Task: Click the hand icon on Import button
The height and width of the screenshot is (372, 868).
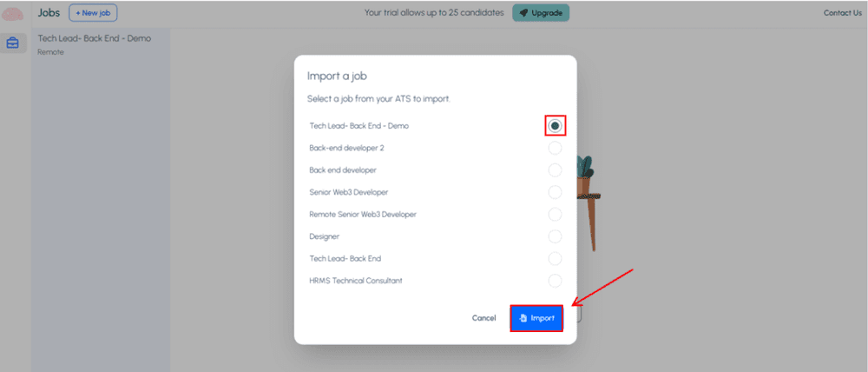Action: tap(523, 318)
